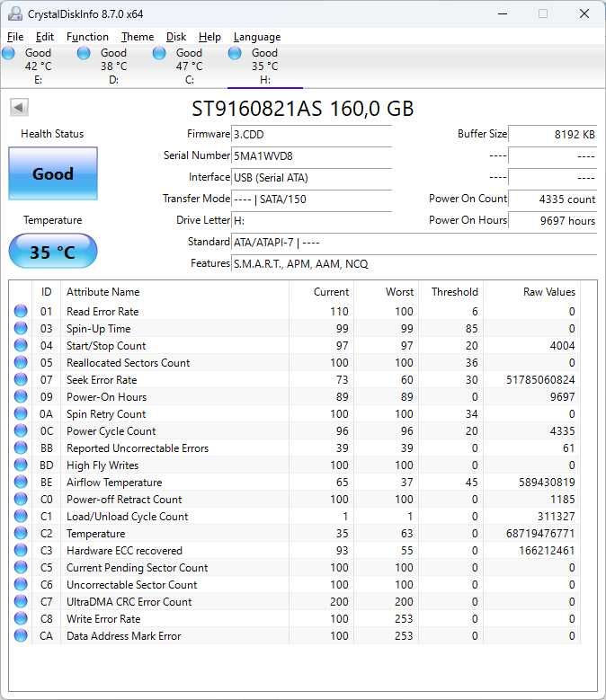Screen dimensions: 606x700
Task: Click status orb for Uncorrectable Sector Count row
Action: (x=21, y=584)
